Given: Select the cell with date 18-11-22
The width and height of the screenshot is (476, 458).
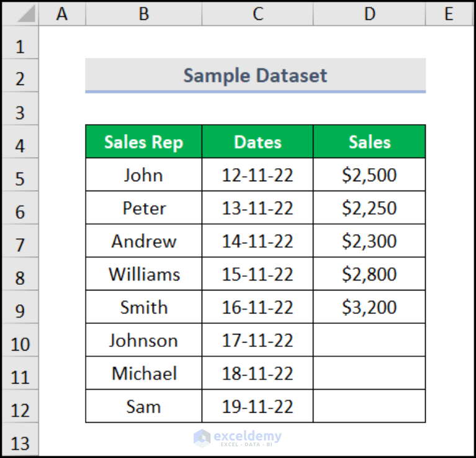Looking at the screenshot, I should click(258, 374).
